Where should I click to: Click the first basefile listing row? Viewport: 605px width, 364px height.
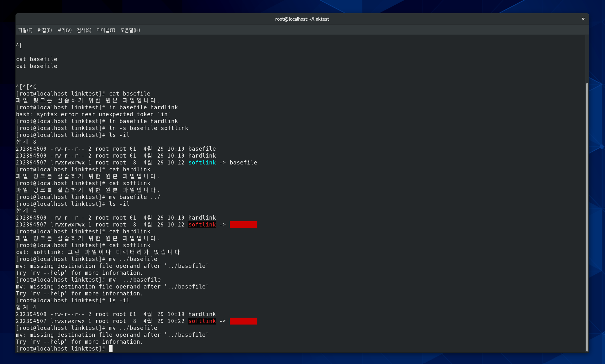[x=116, y=149]
